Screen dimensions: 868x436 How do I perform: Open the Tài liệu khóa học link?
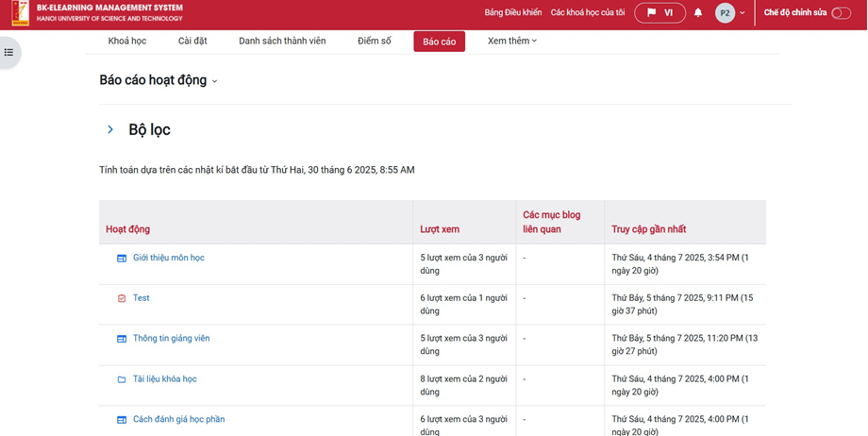(165, 379)
